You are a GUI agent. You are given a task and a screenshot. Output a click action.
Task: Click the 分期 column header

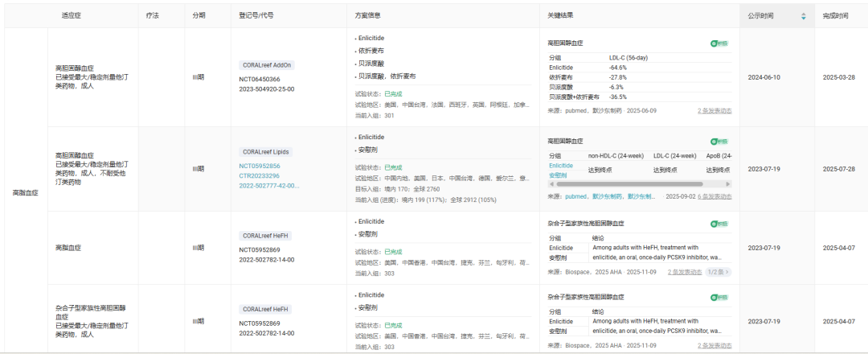[x=199, y=16]
